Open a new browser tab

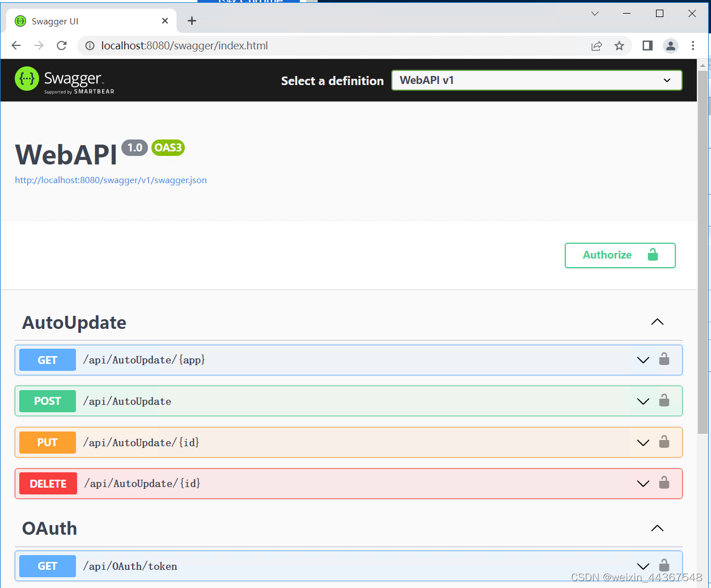click(192, 21)
